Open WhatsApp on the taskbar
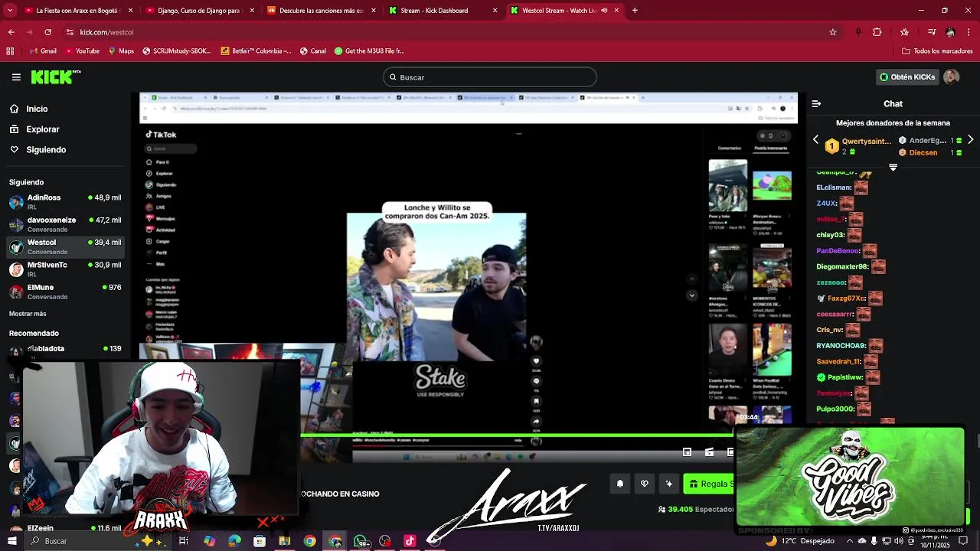 pyautogui.click(x=361, y=541)
